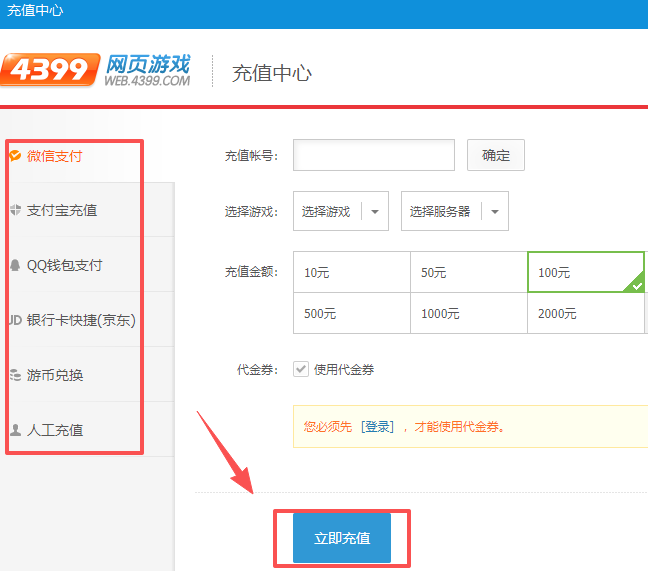The image size is (648, 571).
Task: Toggle the 使用代金券 checkbox
Action: [301, 369]
